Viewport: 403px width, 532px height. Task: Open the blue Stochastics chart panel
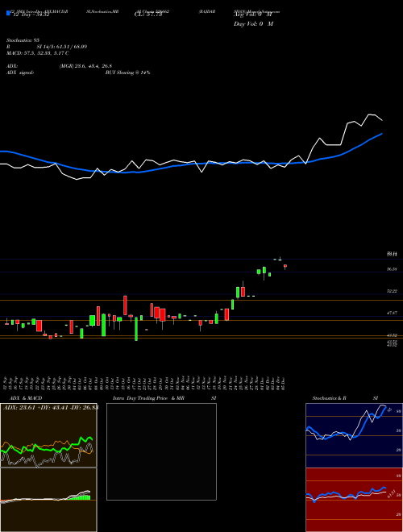(354, 435)
